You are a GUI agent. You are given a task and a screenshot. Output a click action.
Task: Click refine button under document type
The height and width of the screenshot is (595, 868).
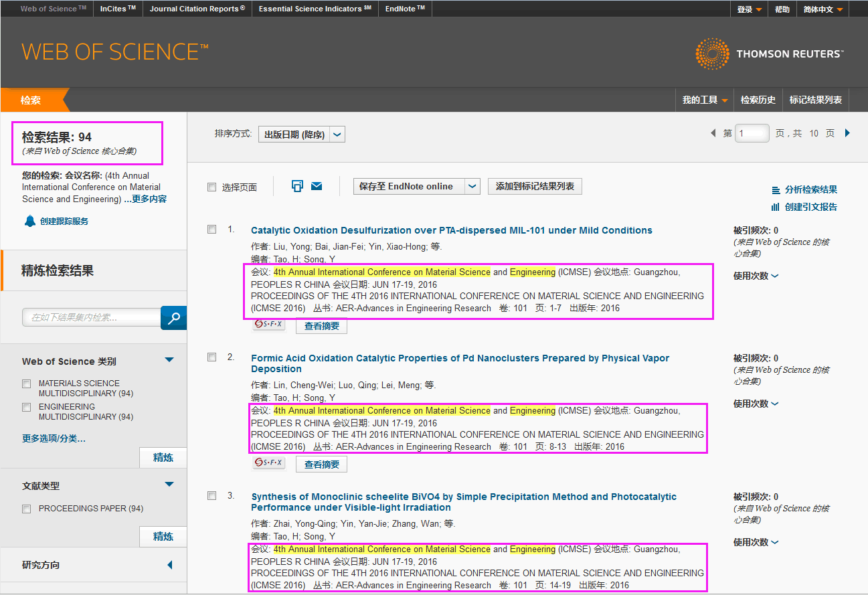point(163,537)
